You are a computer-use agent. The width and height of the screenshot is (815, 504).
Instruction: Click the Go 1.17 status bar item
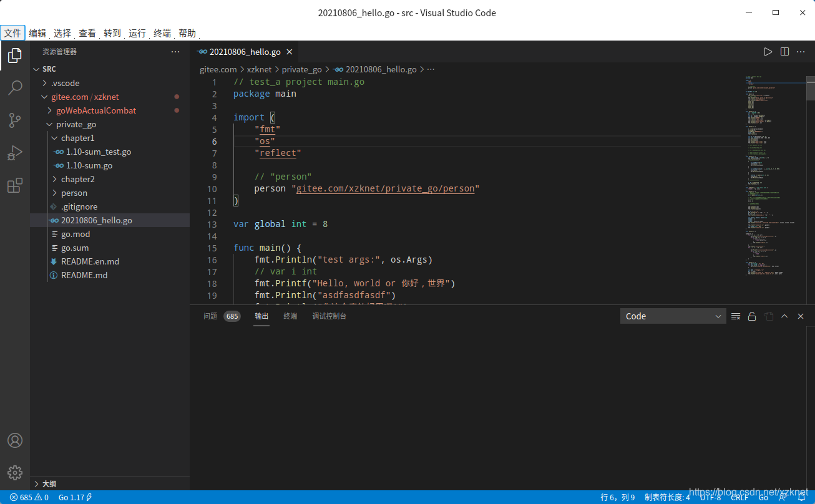76,497
